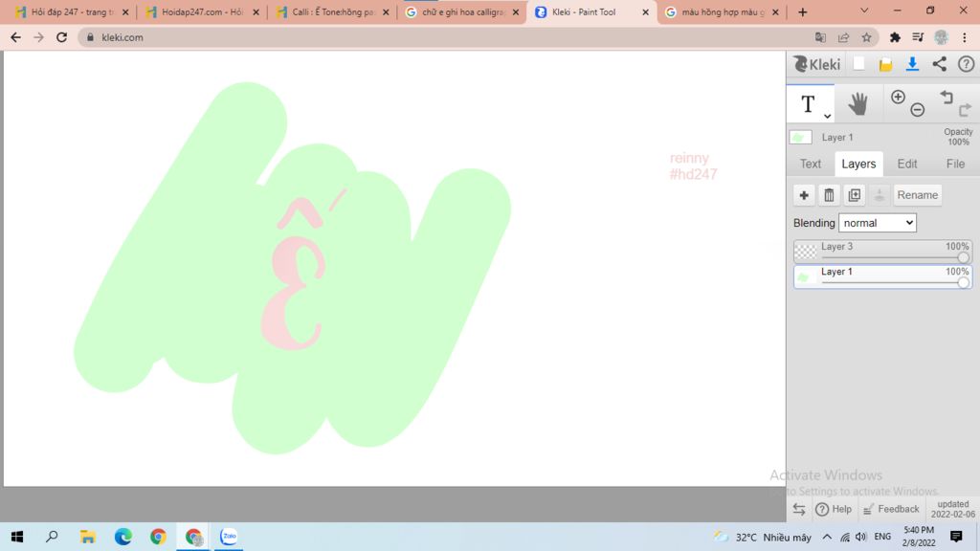Select the Text tool

point(808,103)
